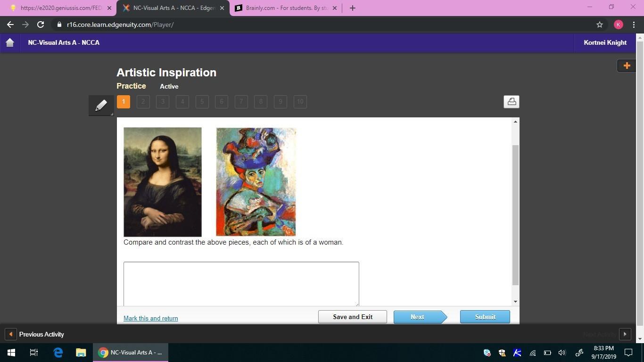Click the Next button
This screenshot has width=644, height=362.
(x=420, y=317)
